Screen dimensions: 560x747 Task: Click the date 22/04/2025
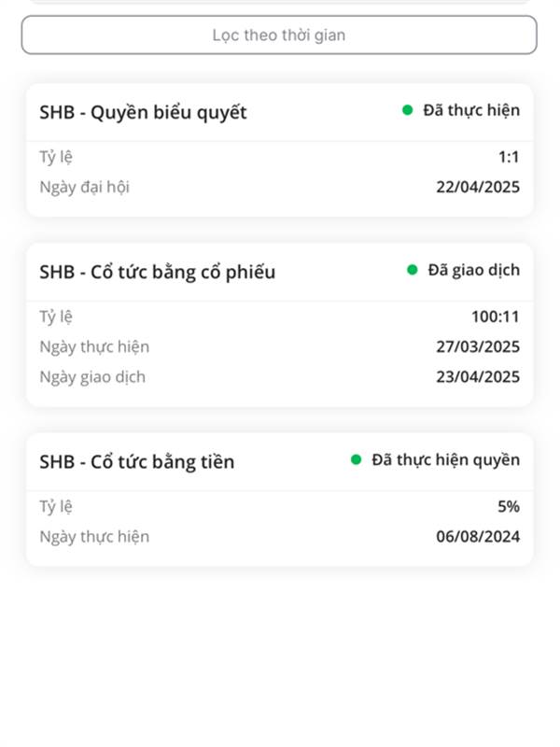click(478, 187)
